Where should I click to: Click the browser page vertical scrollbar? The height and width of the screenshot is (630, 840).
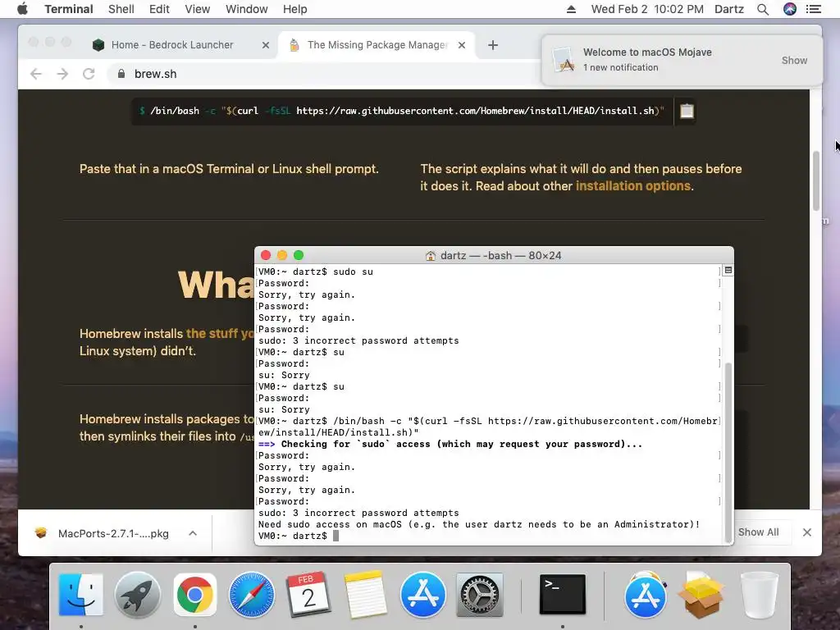816,181
